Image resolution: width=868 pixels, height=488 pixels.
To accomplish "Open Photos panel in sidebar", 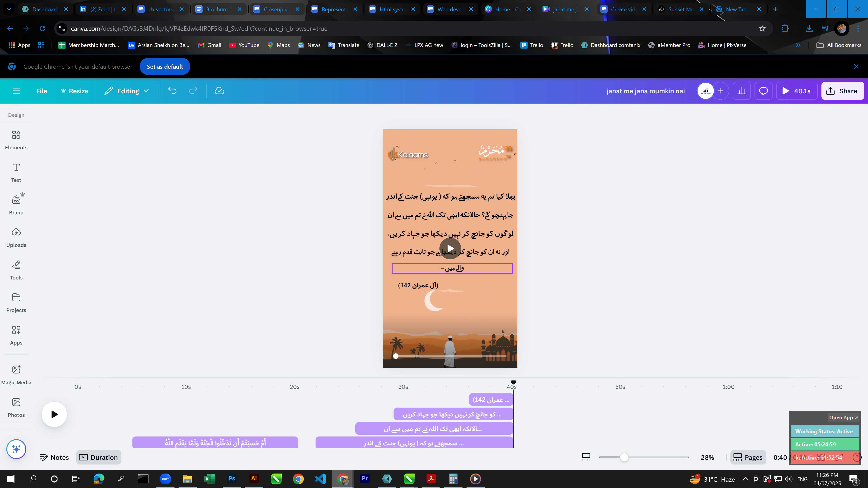I will click(16, 408).
